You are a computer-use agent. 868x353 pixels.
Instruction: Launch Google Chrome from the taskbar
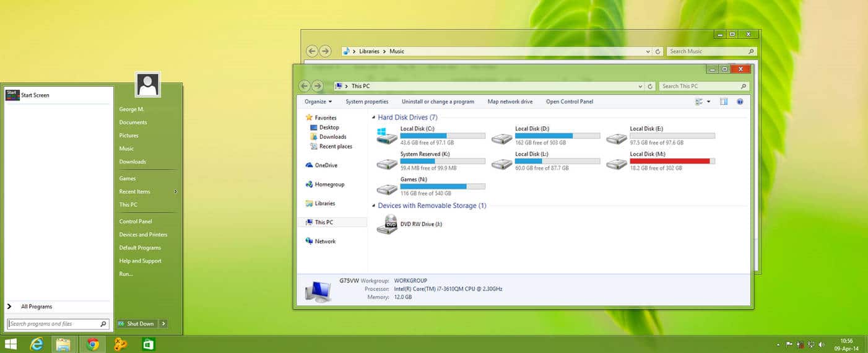point(93,344)
